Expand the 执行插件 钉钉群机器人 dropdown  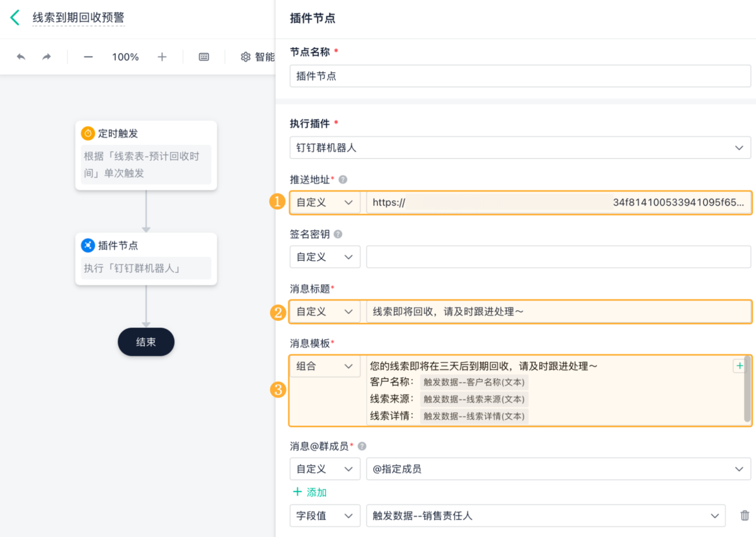520,147
